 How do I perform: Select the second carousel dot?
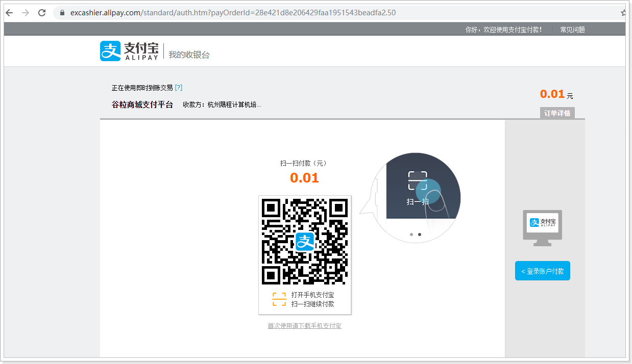pos(420,235)
